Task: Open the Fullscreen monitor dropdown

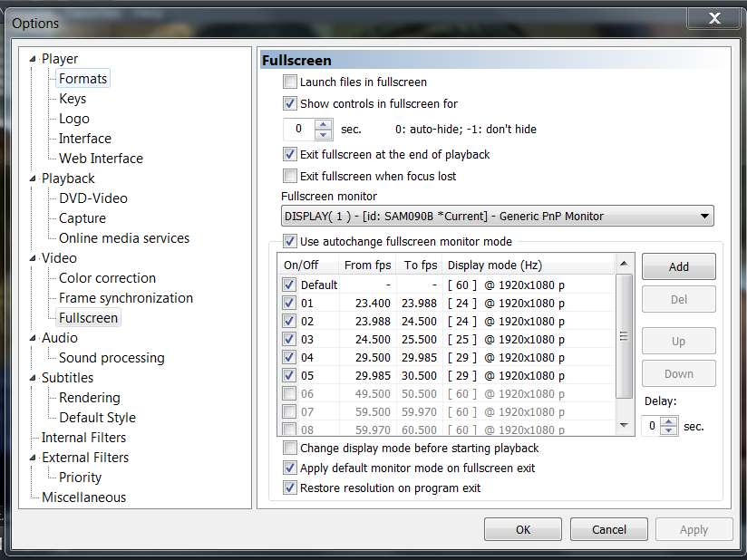Action: (x=498, y=217)
